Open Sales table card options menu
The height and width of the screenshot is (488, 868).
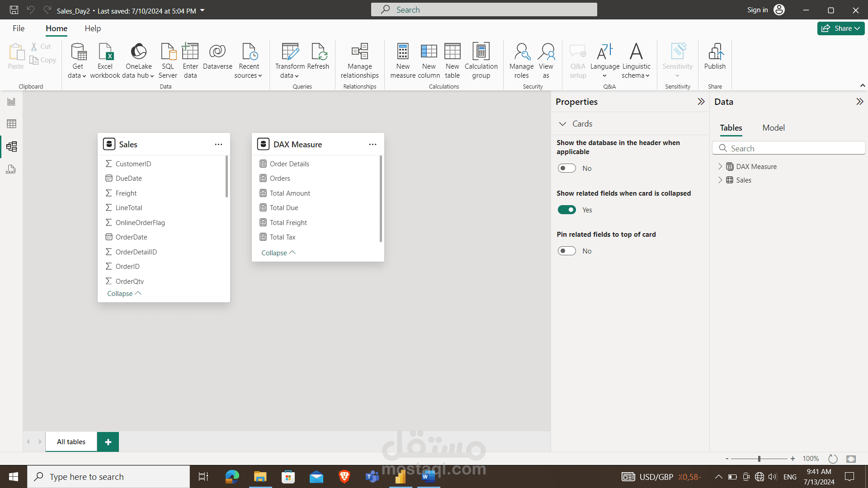(x=218, y=145)
